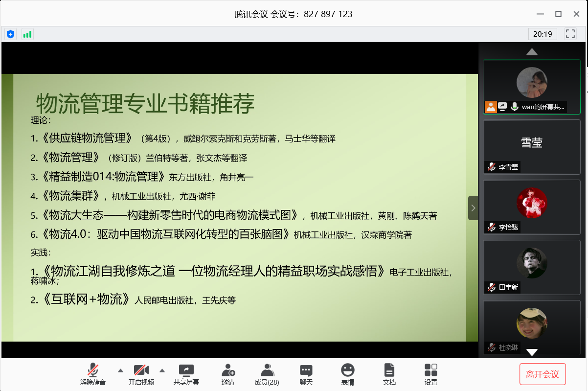Click the section label 理论:
This screenshot has height=391, width=588.
click(41, 120)
